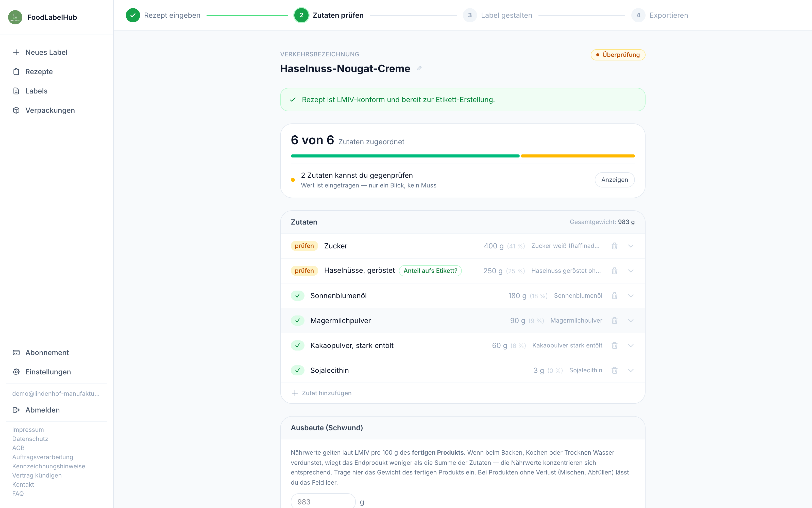Image resolution: width=812 pixels, height=508 pixels.
Task: Focus the Ausbeute weight input field
Action: [323, 501]
